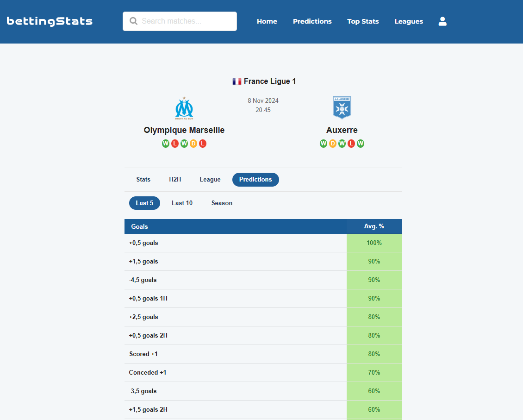
Task: Click Auxerre's L form badge
Action: (x=351, y=144)
